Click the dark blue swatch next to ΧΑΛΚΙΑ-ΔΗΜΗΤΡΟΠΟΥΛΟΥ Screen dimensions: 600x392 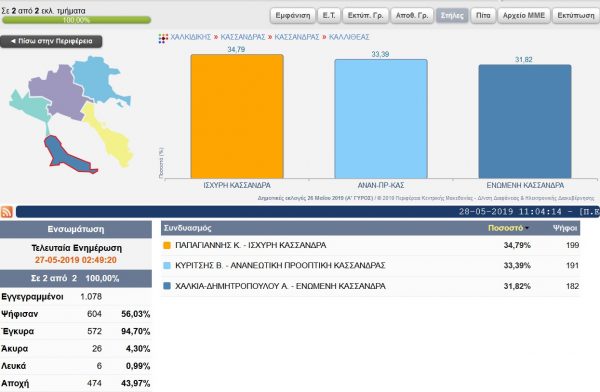[x=167, y=286]
